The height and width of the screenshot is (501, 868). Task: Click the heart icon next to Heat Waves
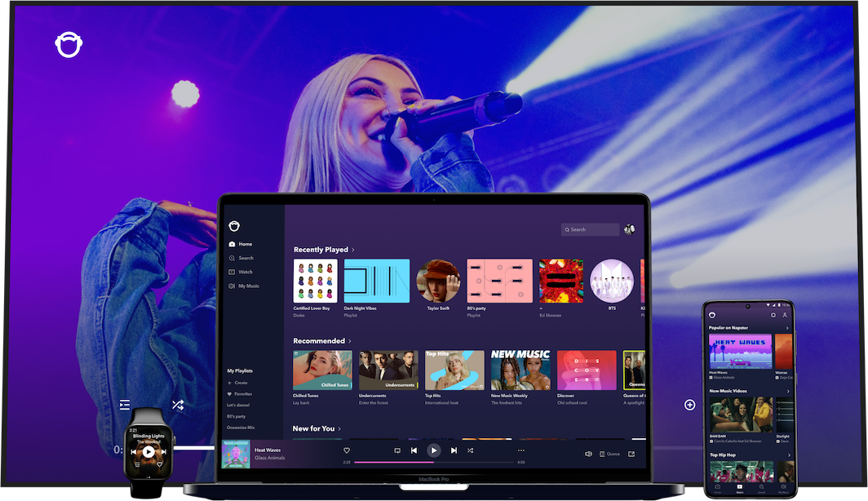pyautogui.click(x=347, y=450)
